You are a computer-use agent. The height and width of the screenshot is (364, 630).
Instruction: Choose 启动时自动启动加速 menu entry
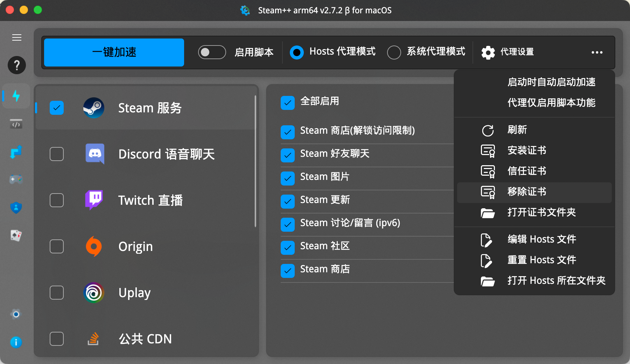[534, 82]
